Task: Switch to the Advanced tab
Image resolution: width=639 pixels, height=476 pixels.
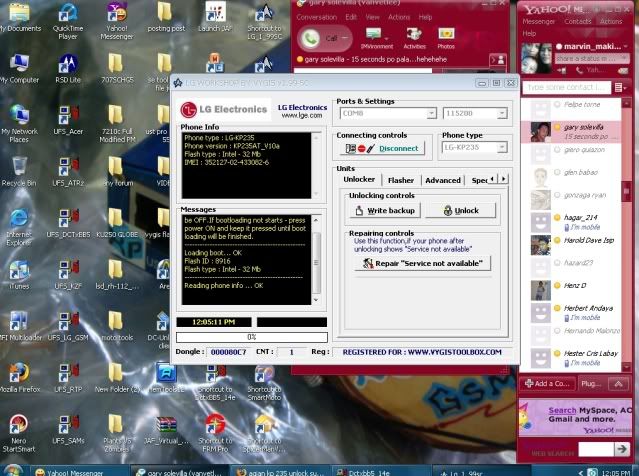Action: click(443, 180)
